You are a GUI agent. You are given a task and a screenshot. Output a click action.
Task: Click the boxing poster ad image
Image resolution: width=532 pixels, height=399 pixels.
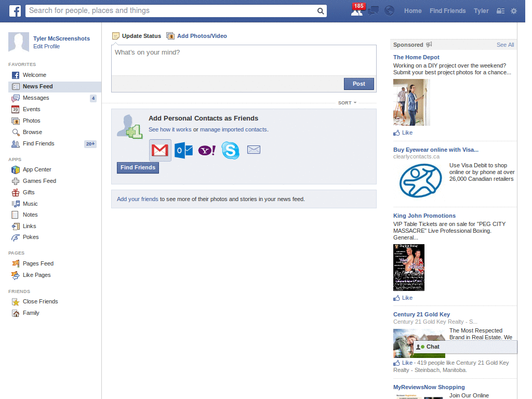(409, 268)
